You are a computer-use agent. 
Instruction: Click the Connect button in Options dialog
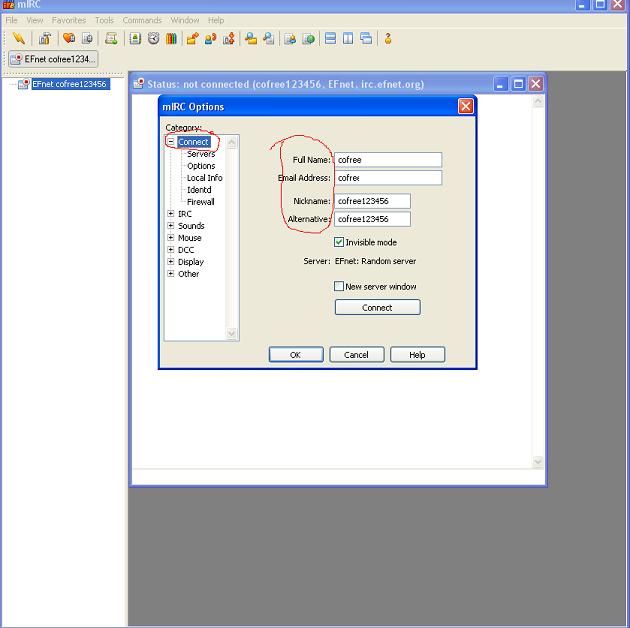point(378,307)
